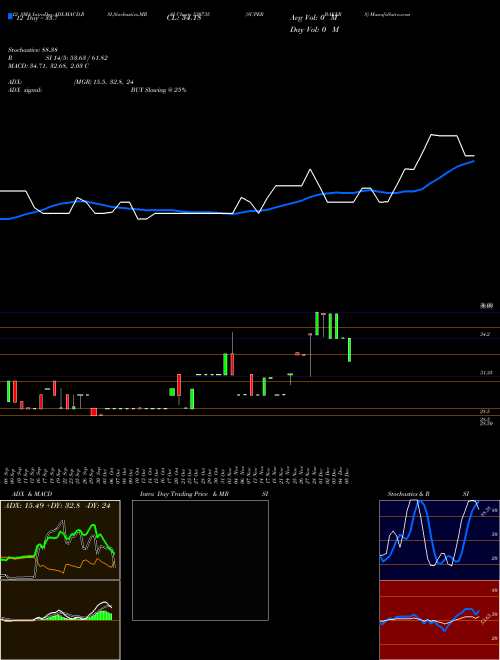The height and width of the screenshot is (660, 500).
Task: Click the red RSI indicator panel
Action: tap(439, 620)
